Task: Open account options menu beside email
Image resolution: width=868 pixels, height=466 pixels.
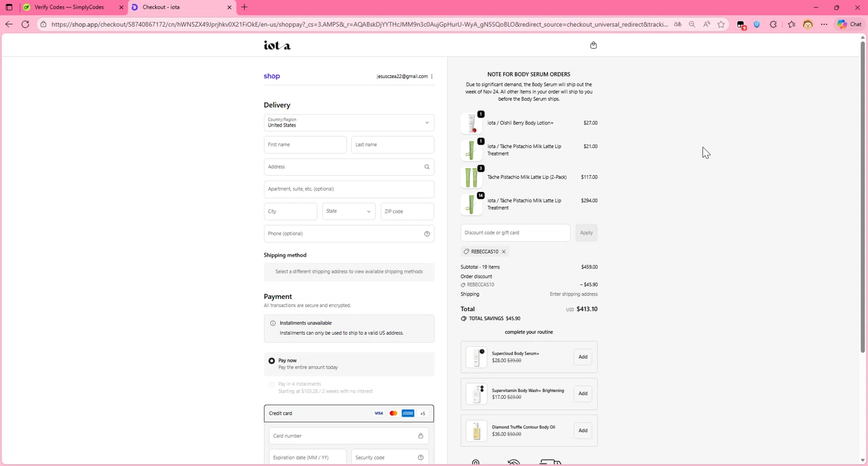Action: point(432,76)
